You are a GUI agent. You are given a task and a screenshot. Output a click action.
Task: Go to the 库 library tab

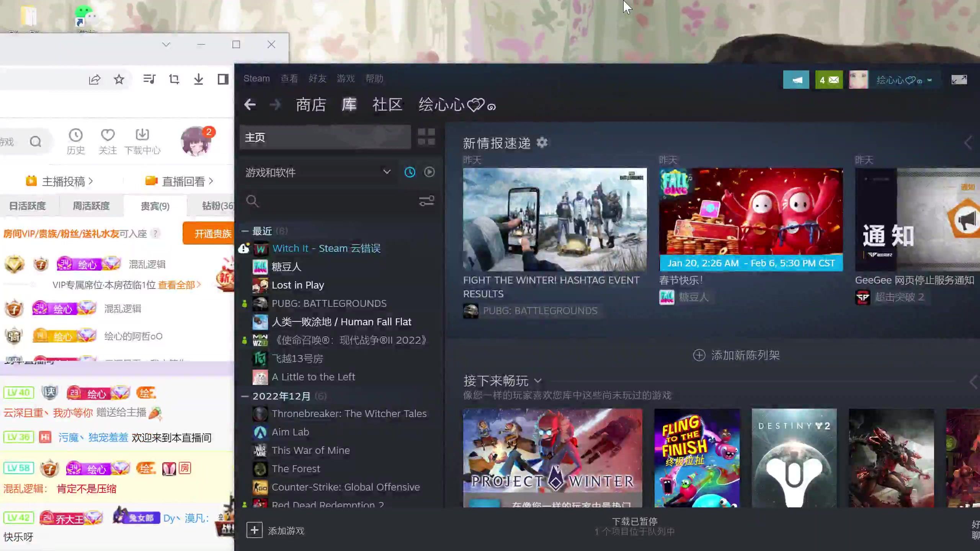tap(349, 104)
